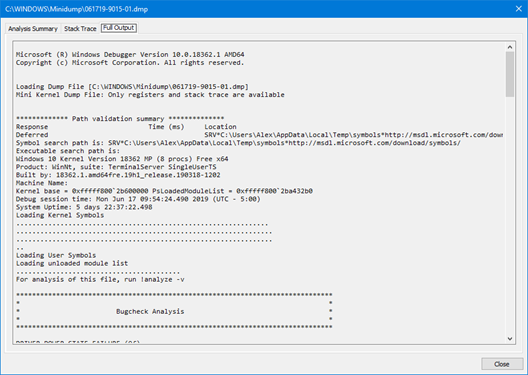Click the 'Loading Dump File' line

132,87
